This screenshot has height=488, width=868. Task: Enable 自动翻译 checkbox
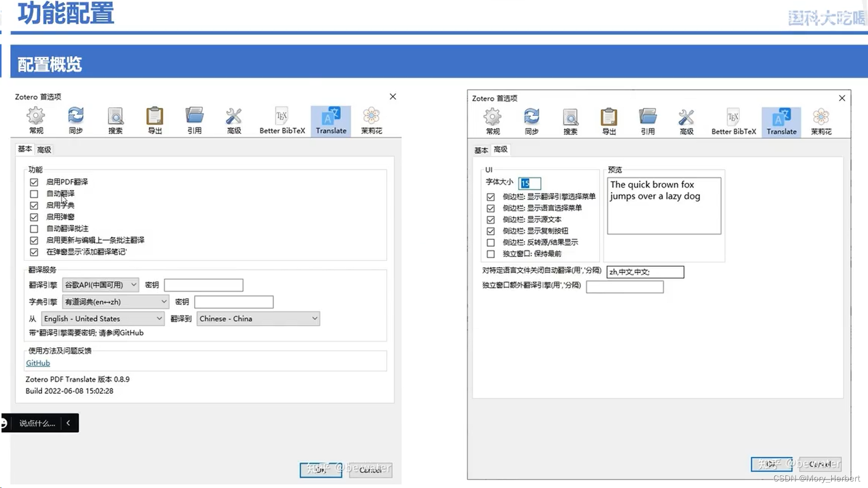tap(34, 194)
